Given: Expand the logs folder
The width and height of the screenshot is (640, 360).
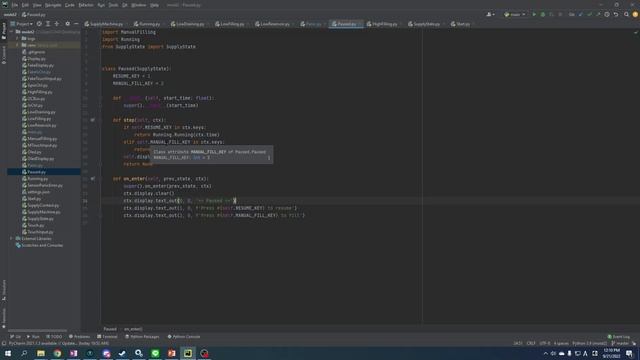Looking at the screenshot, I should pos(18,38).
